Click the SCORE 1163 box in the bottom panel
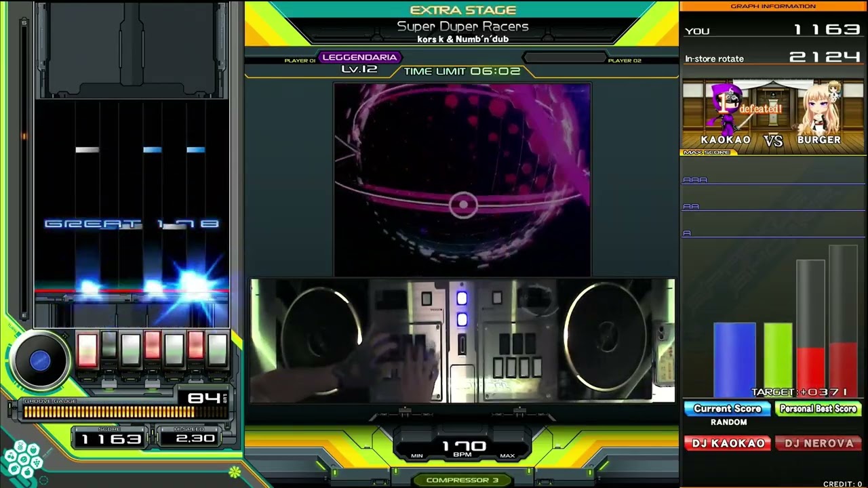 (111, 436)
